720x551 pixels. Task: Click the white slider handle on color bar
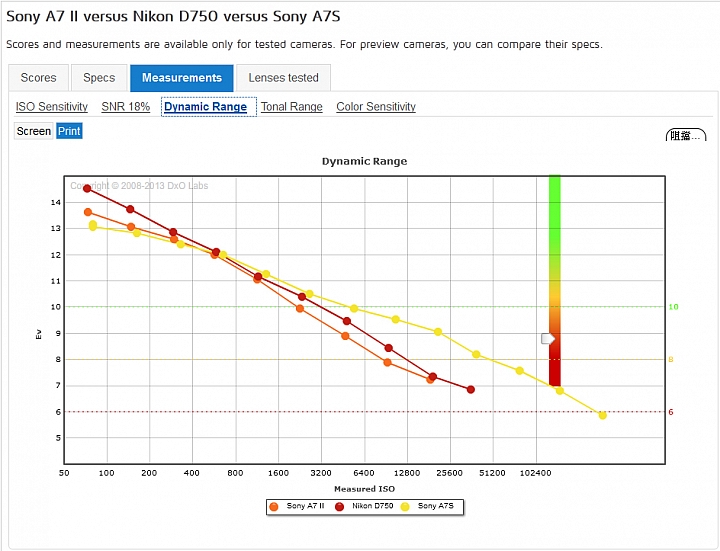(548, 339)
